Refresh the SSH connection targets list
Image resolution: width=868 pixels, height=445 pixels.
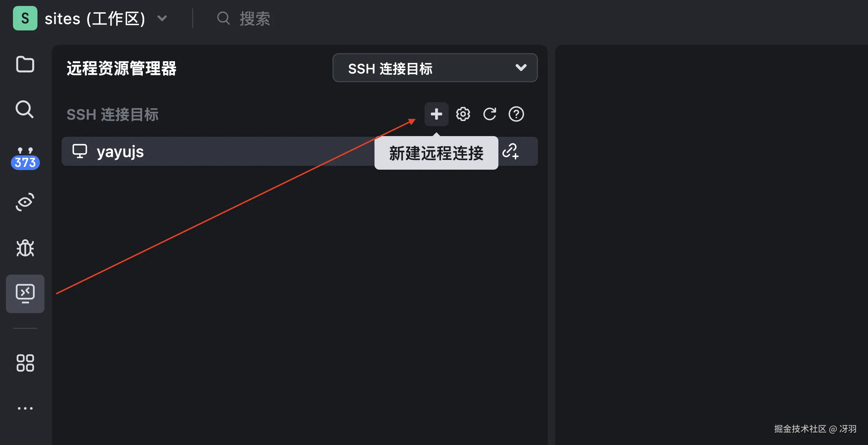tap(489, 114)
